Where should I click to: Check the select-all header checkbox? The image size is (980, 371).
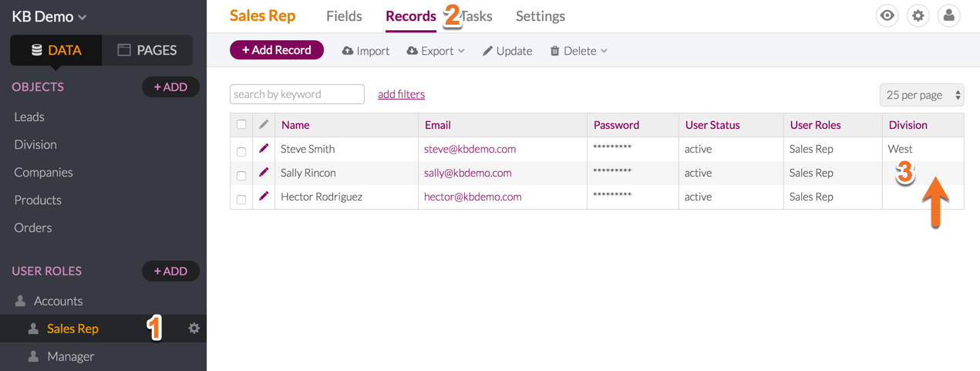(x=241, y=124)
